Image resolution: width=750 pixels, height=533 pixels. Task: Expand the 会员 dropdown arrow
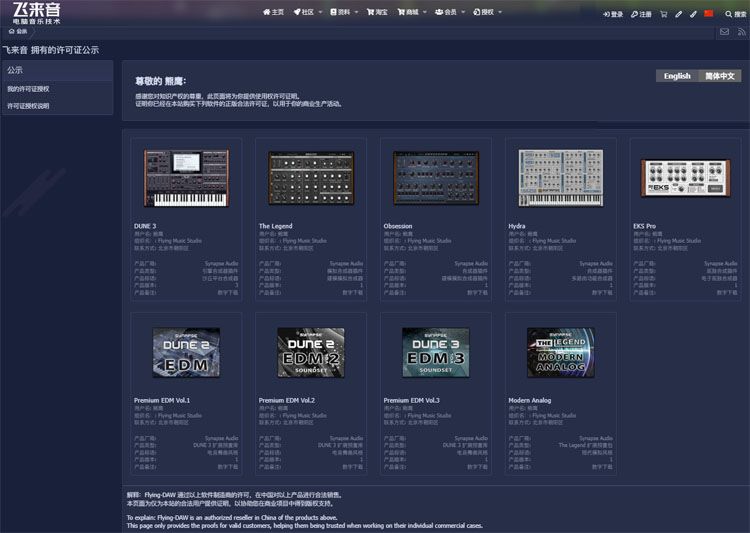pos(463,12)
